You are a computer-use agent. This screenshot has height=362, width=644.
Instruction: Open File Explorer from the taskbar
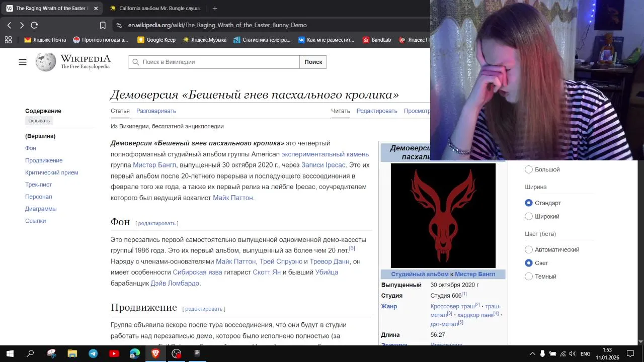point(72,353)
